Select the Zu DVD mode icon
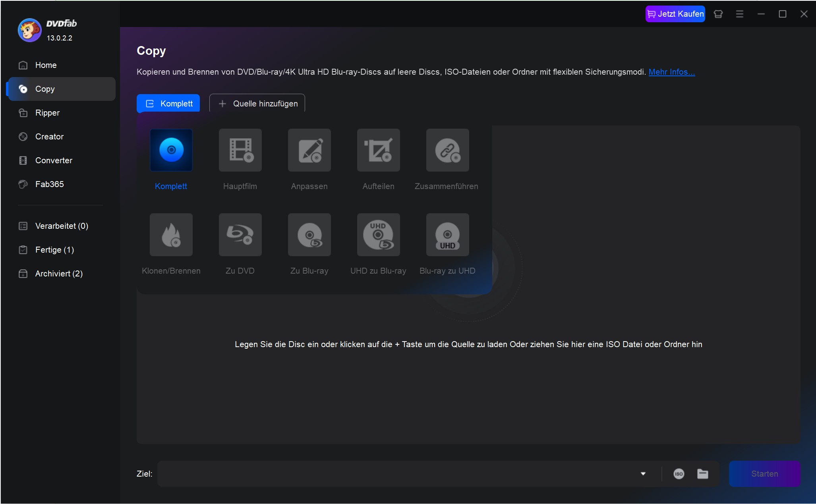 pos(240,235)
